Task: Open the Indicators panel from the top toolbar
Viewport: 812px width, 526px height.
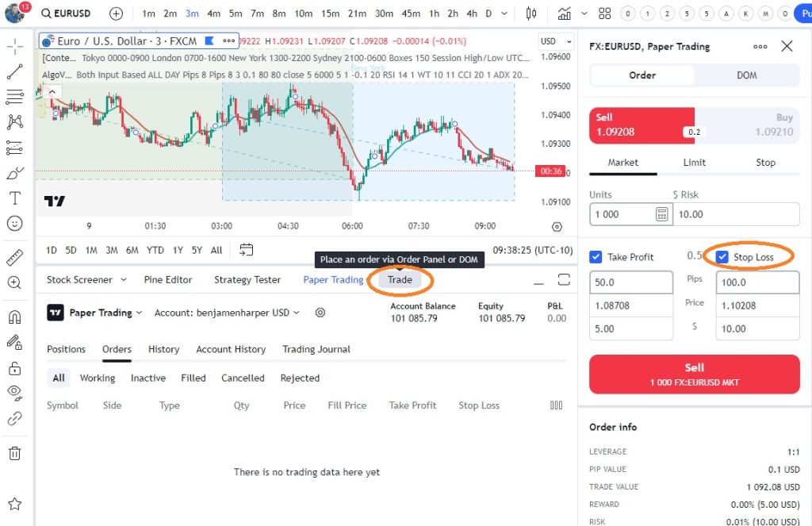Action: (x=565, y=13)
